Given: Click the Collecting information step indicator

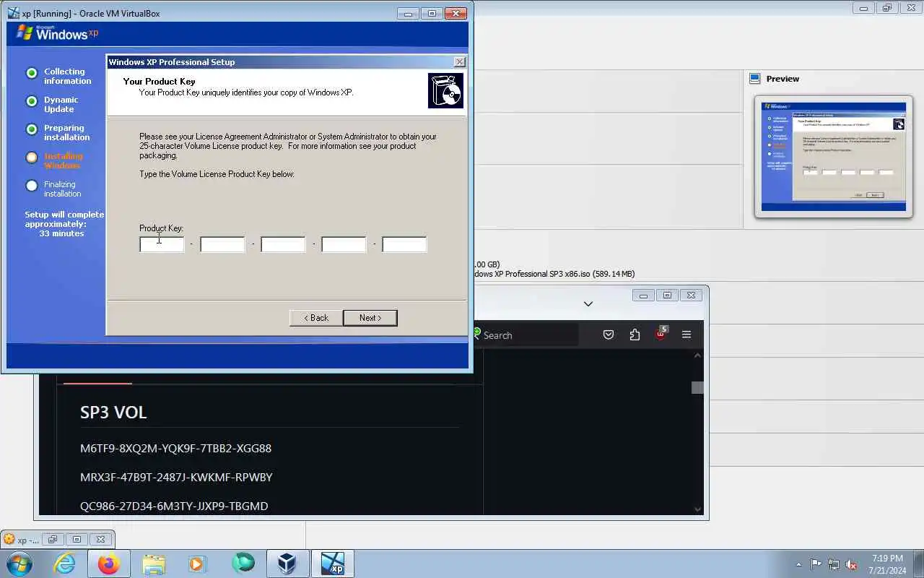Looking at the screenshot, I should [32, 73].
